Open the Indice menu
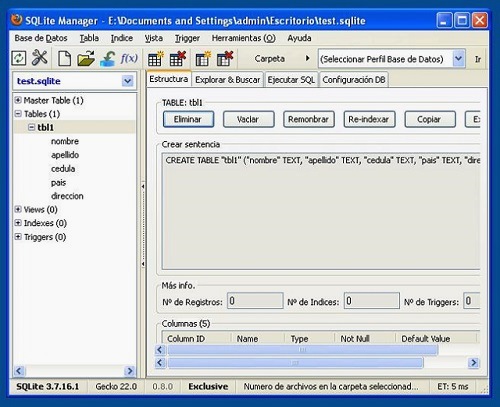Viewport: 500px width, 407px height. (x=122, y=38)
